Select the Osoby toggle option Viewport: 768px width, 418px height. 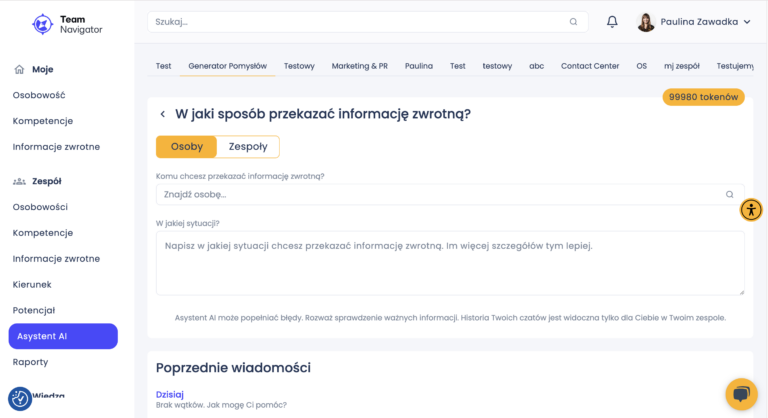pos(186,146)
